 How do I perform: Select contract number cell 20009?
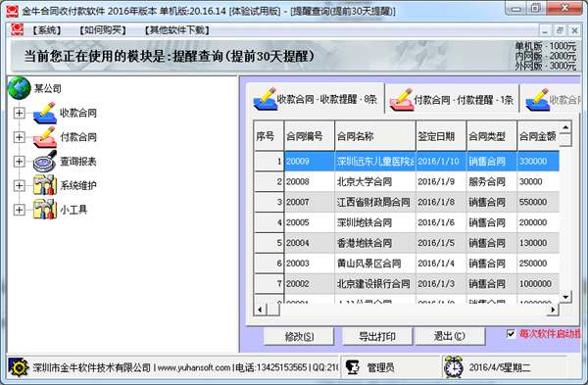310,162
